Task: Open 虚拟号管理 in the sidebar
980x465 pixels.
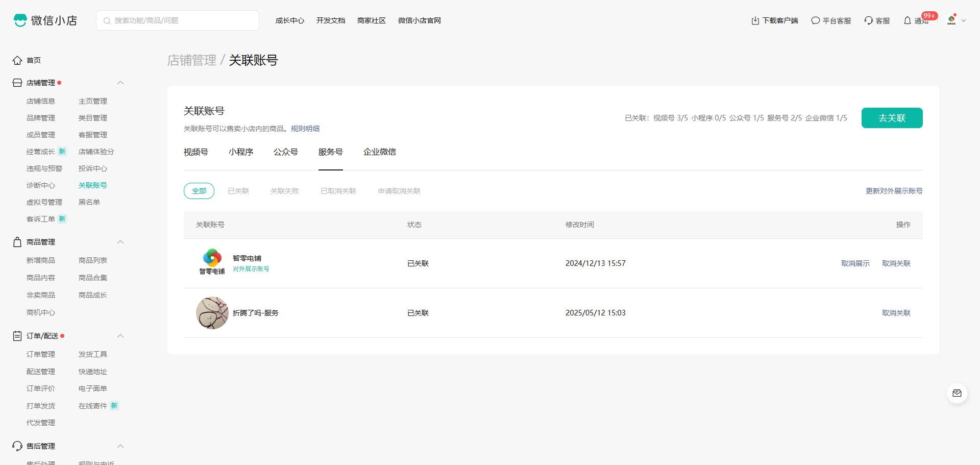Action: (x=44, y=202)
